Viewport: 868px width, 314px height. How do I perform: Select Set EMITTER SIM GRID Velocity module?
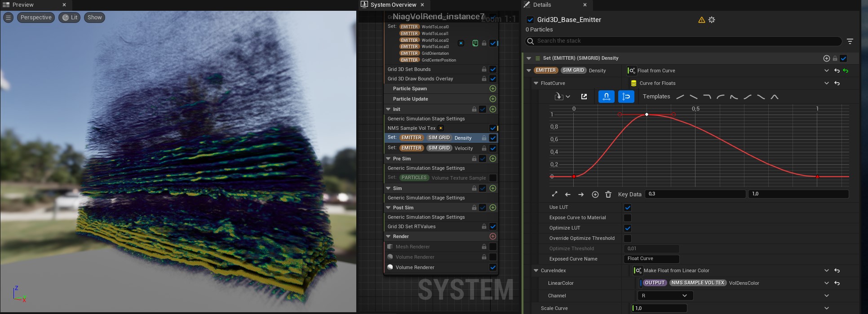click(442, 148)
